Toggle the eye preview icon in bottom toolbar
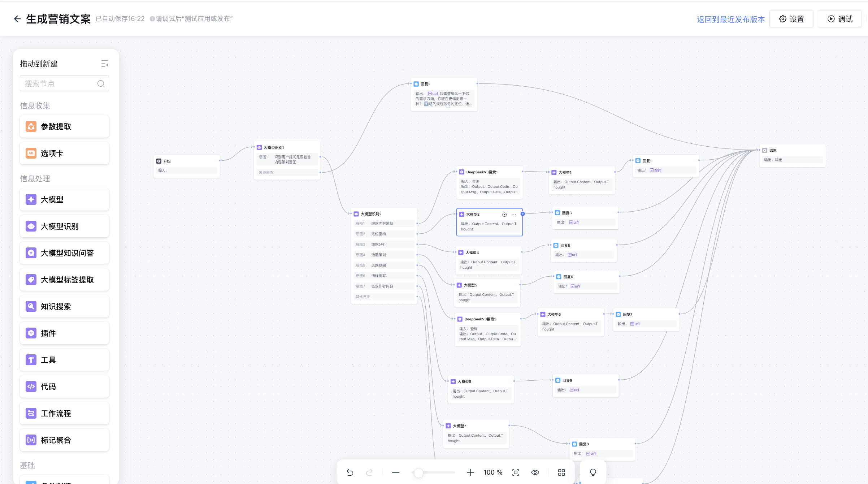Viewport: 868px width, 484px height. pos(535,472)
